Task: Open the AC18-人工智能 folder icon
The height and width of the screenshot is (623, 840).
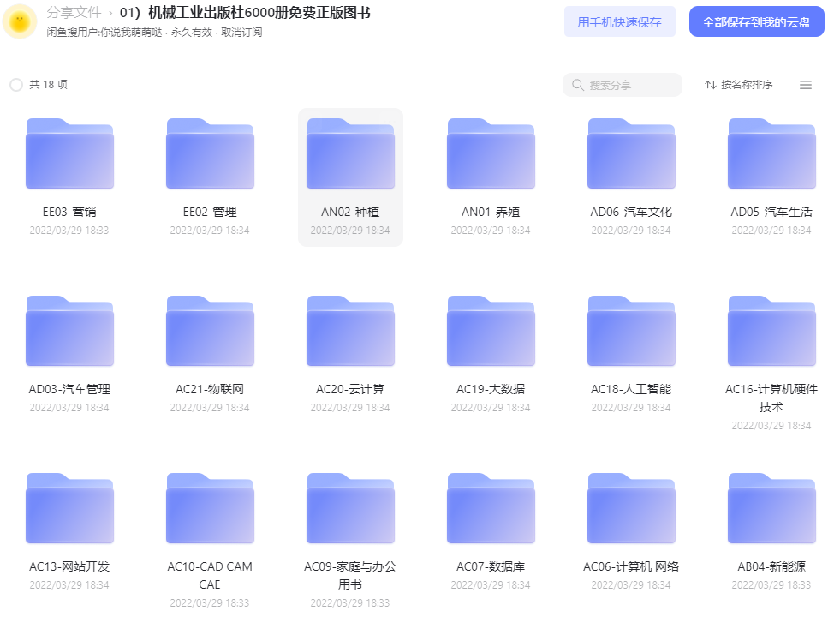Action: tap(631, 331)
